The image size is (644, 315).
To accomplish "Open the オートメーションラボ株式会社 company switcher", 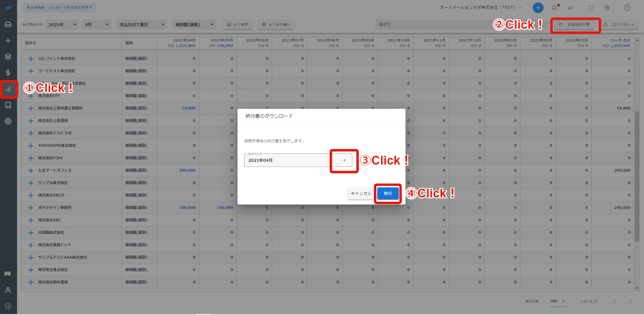I will coord(481,7).
